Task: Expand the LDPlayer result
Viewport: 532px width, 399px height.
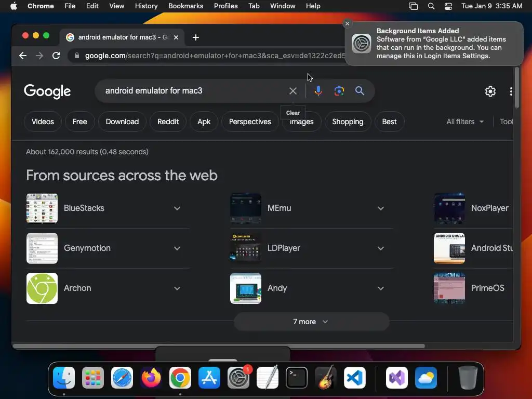Action: [x=381, y=248]
